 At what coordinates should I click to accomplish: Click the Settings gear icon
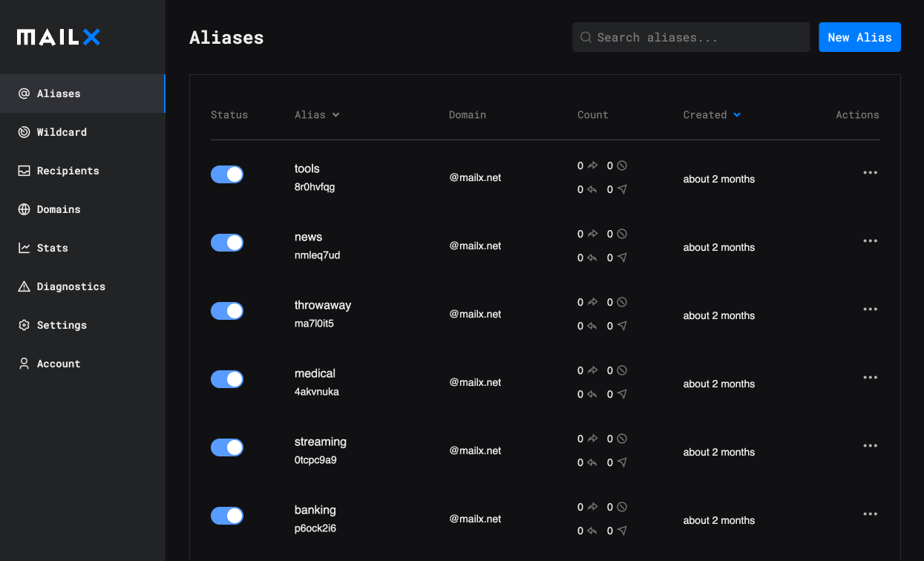pos(24,325)
